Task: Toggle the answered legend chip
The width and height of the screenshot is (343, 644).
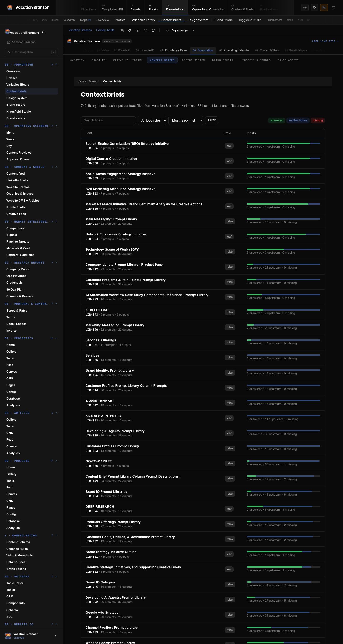Action: click(277, 120)
